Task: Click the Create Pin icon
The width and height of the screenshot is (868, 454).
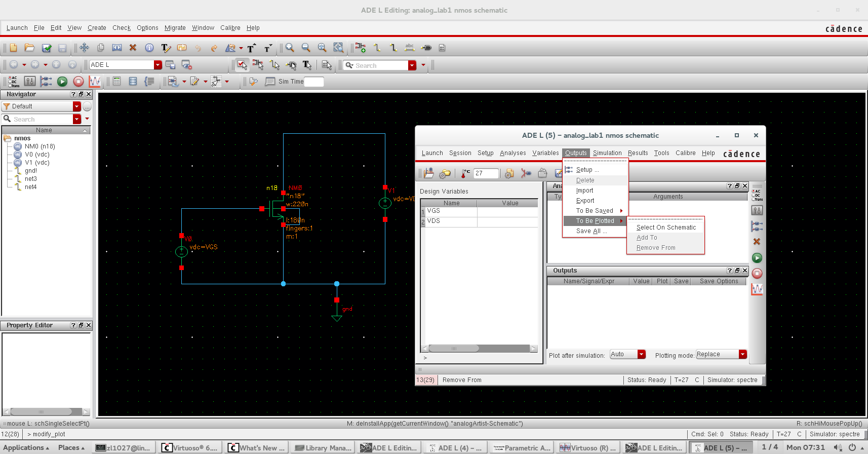Action: [x=426, y=48]
